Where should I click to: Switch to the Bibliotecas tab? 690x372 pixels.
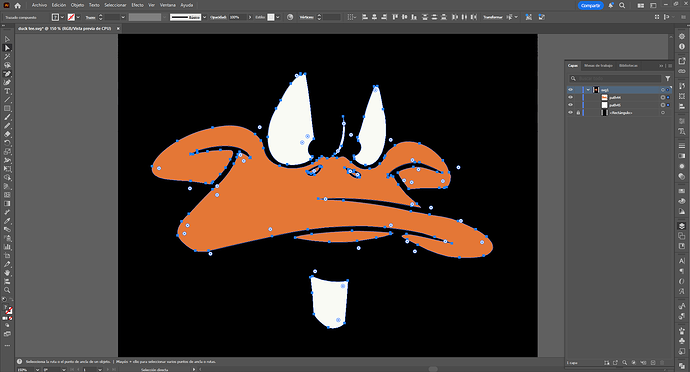pos(628,66)
